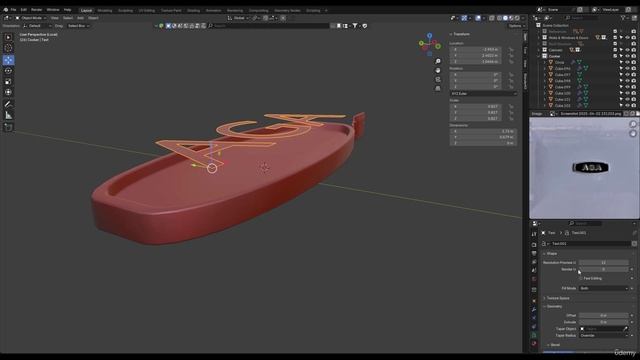Open the viewport View menu
Screen dimensions: 640x360
(55, 18)
